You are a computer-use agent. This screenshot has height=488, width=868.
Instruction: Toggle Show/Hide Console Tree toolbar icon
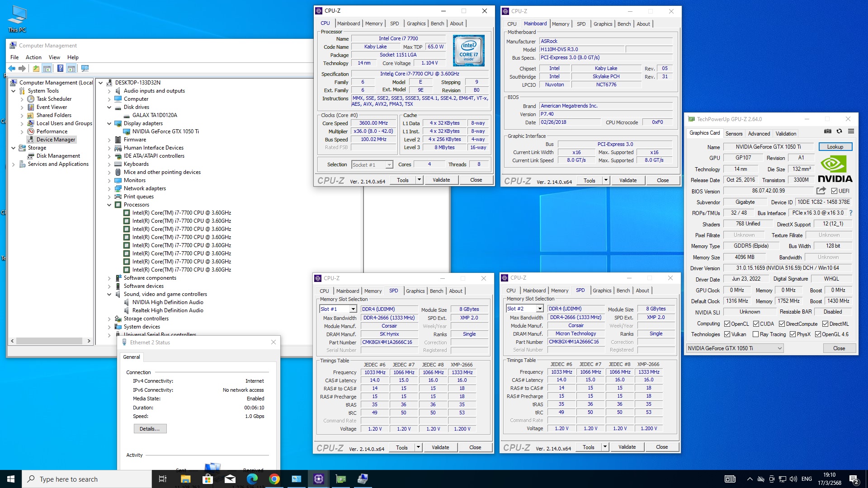click(x=47, y=68)
